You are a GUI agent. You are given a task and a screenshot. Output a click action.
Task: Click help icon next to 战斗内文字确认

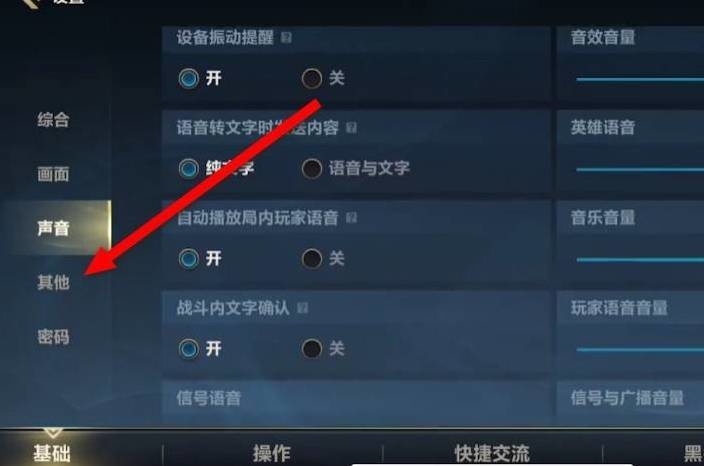coord(303,308)
